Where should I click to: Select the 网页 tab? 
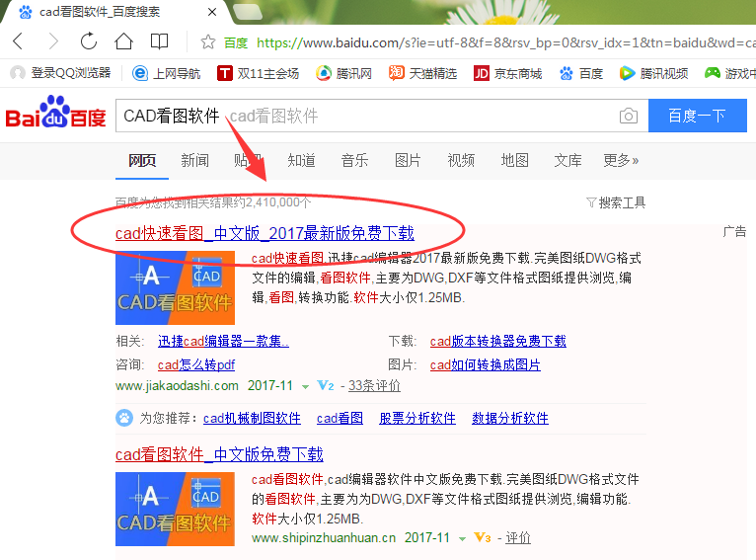pyautogui.click(x=142, y=160)
